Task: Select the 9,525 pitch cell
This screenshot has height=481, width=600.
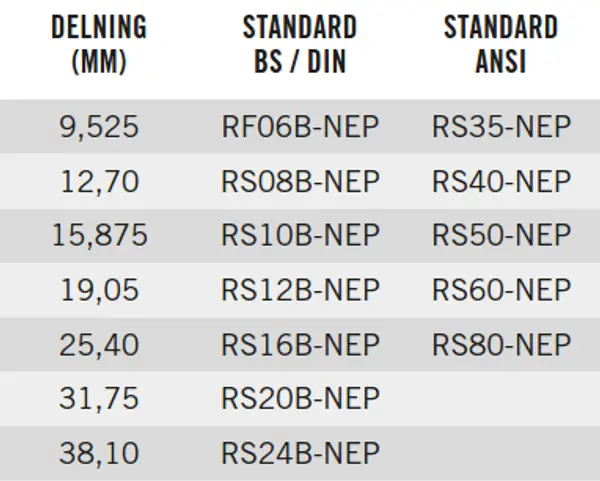Action: click(x=99, y=127)
